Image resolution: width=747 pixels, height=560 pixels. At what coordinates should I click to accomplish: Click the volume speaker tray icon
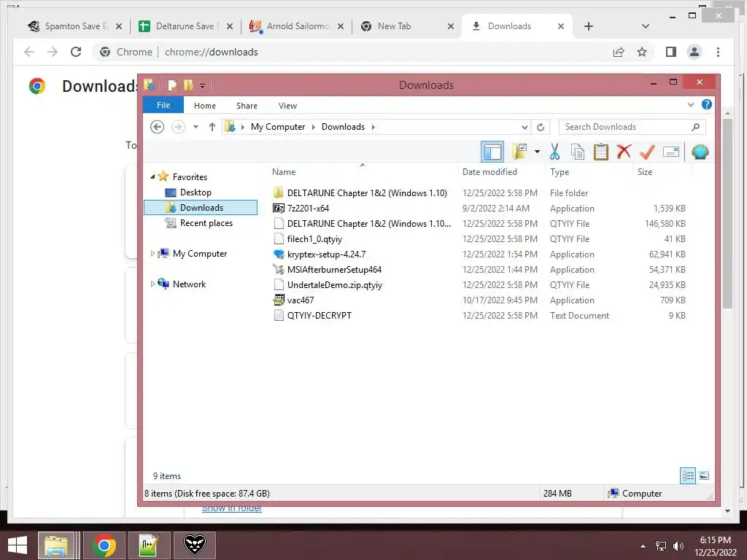(678, 546)
